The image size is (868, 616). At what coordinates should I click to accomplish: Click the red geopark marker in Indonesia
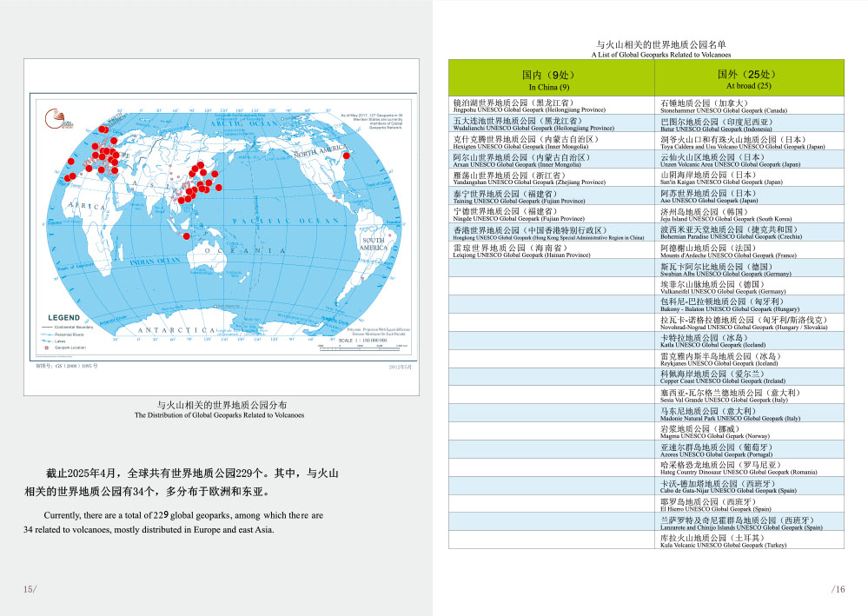pyautogui.click(x=185, y=235)
